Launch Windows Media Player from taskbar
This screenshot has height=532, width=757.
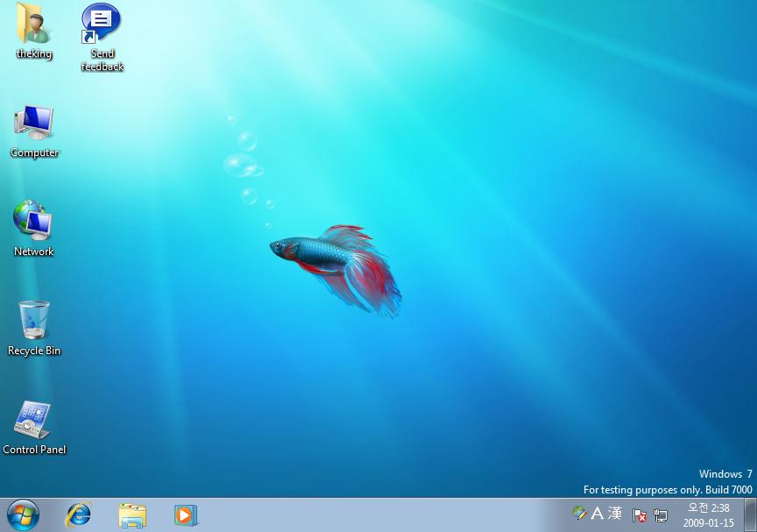point(186,515)
